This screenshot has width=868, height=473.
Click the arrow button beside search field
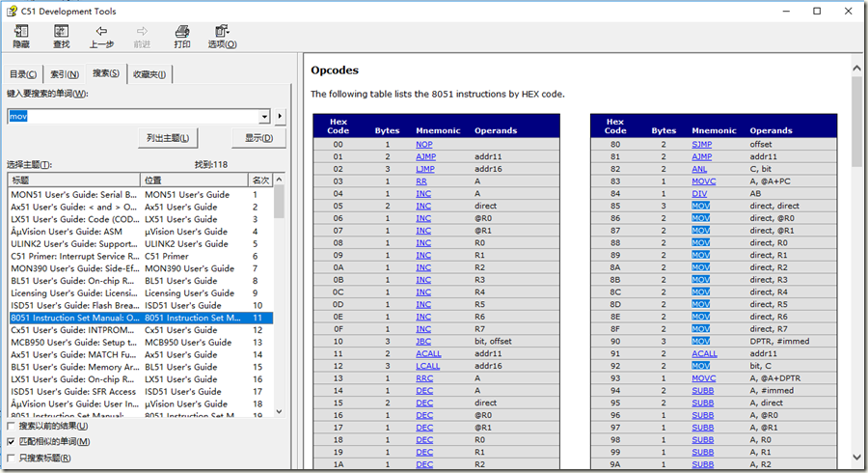281,117
